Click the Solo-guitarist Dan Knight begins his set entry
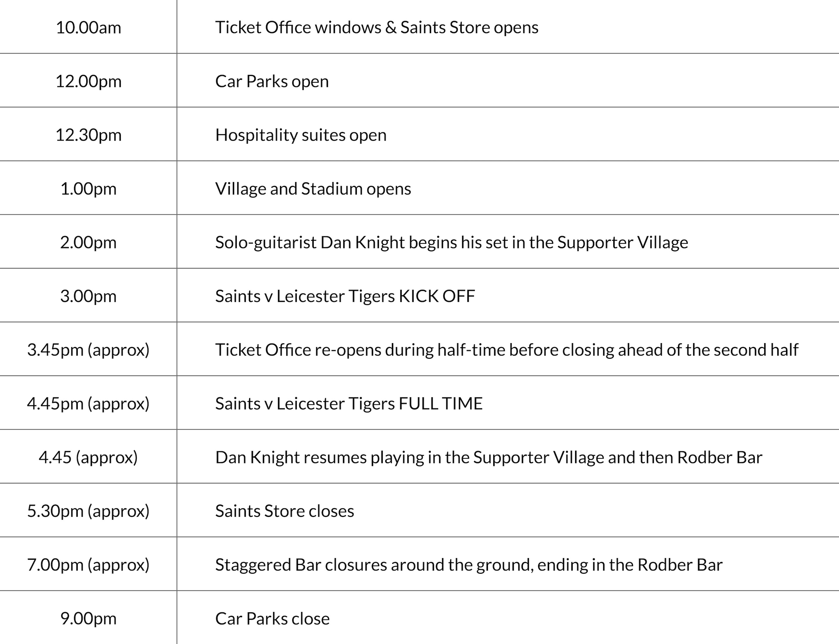Viewport: 839px width, 644px height. pos(451,242)
